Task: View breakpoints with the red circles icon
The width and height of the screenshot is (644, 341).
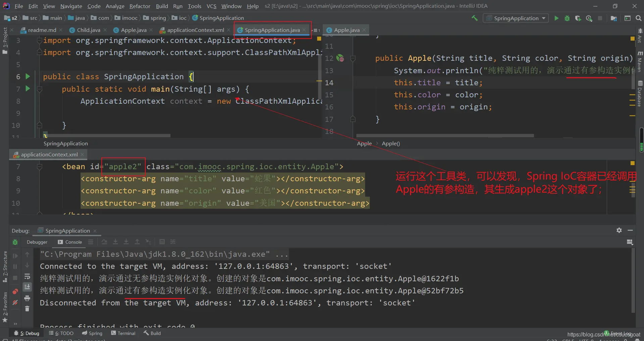Action: click(x=15, y=291)
